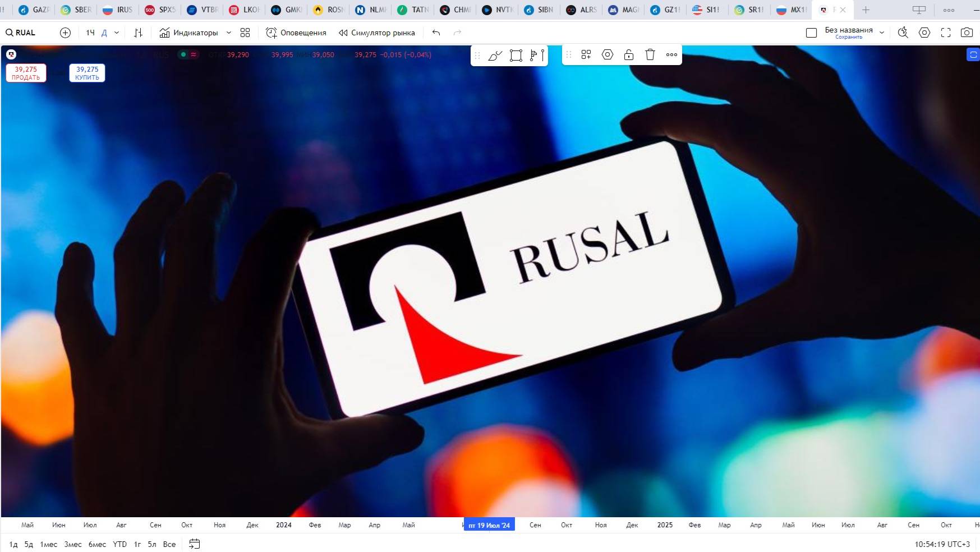The height and width of the screenshot is (552, 980).
Task: Grab the drawing favorites toolbar drag handle
Action: point(477,55)
